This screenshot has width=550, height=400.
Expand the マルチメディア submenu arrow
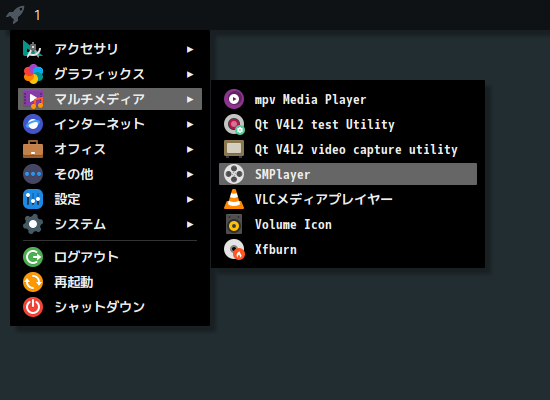click(190, 99)
